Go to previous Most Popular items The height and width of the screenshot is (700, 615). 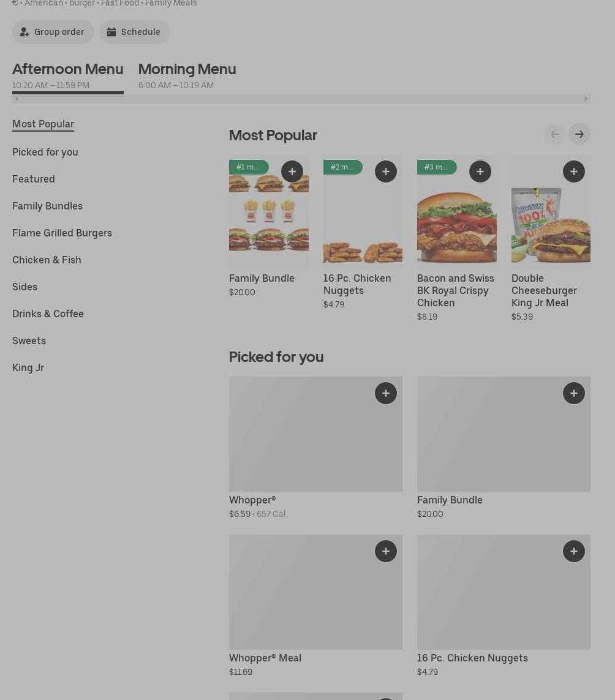pyautogui.click(x=554, y=134)
